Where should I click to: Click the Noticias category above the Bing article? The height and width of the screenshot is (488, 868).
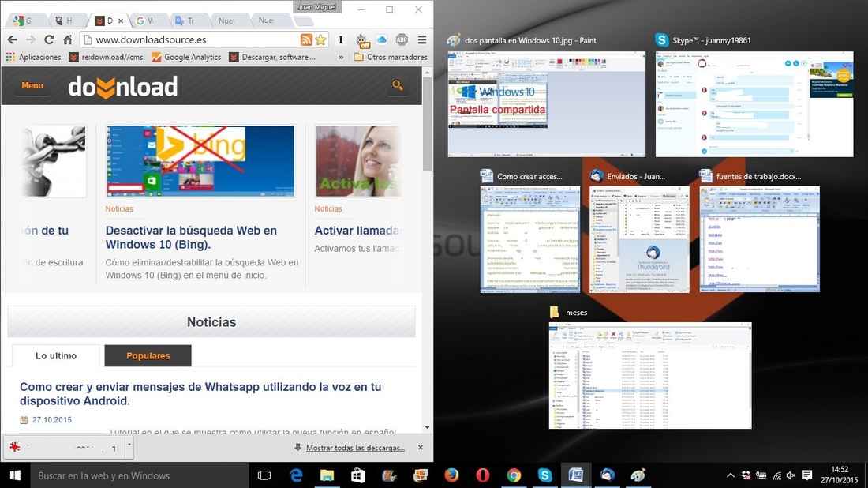(119, 208)
